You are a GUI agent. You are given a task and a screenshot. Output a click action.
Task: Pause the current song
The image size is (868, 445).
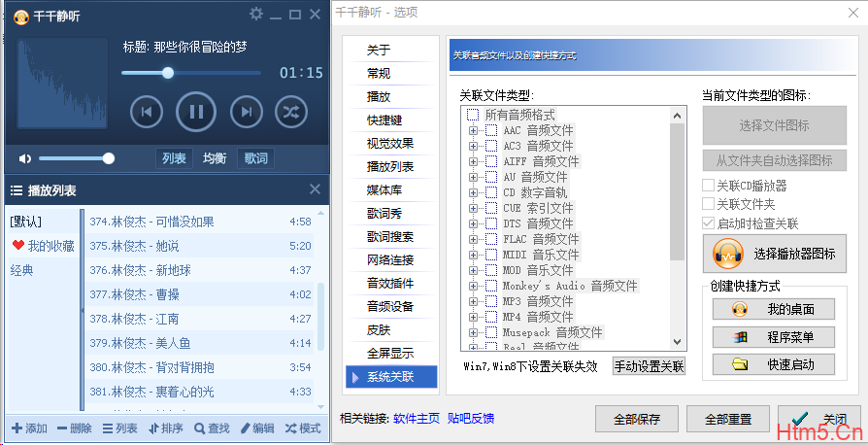[x=196, y=112]
